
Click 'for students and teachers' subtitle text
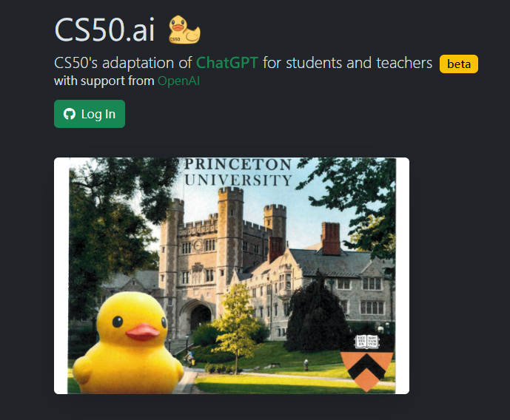click(347, 63)
